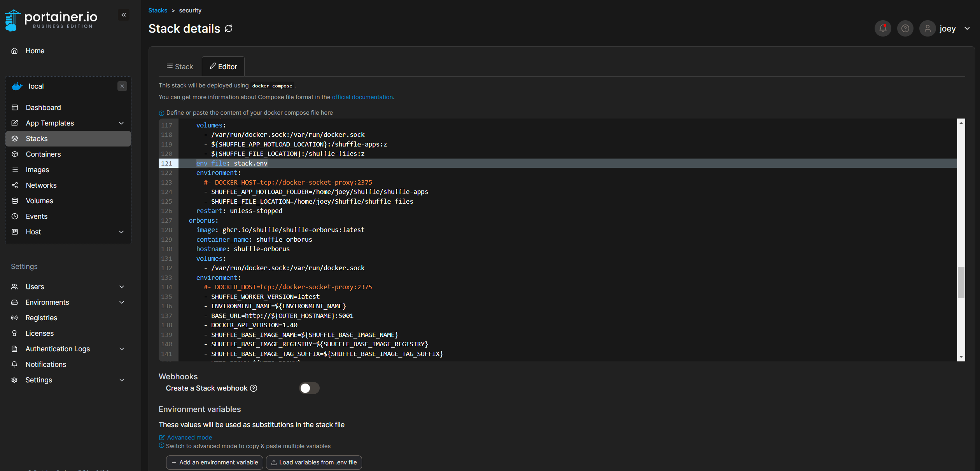Close the local environment selector
This screenshot has height=471, width=980.
pos(122,86)
